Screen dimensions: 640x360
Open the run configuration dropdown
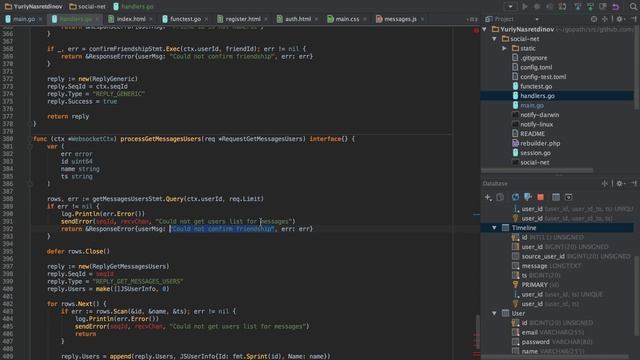coord(510,7)
